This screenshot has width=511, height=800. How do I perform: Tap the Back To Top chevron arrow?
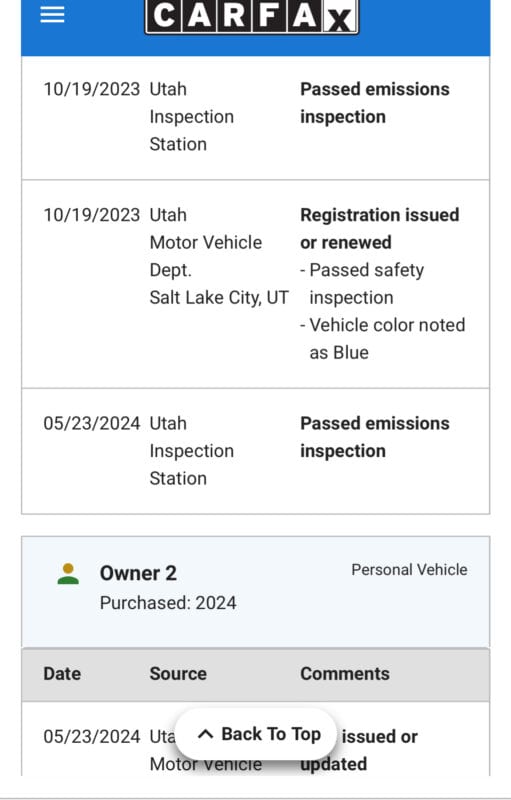tap(205, 734)
